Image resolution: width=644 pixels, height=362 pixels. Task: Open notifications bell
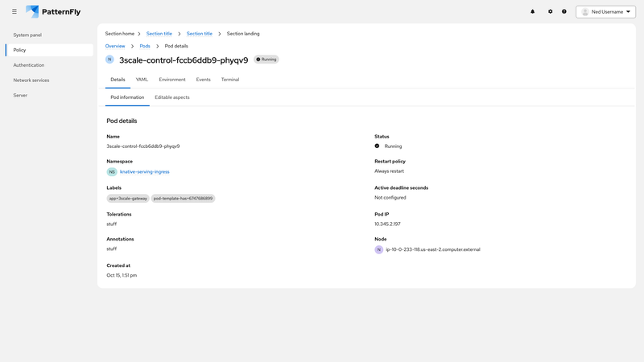[x=533, y=11]
